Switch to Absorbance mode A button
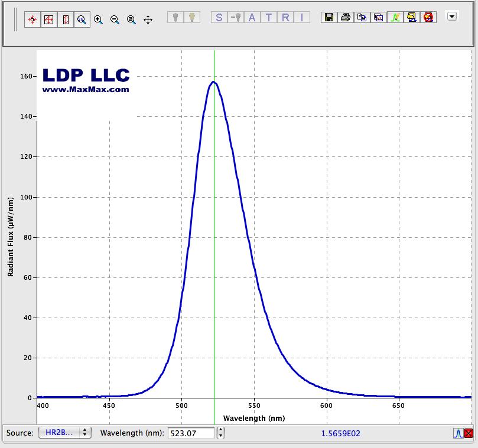The width and height of the screenshot is (478, 448). click(x=252, y=17)
